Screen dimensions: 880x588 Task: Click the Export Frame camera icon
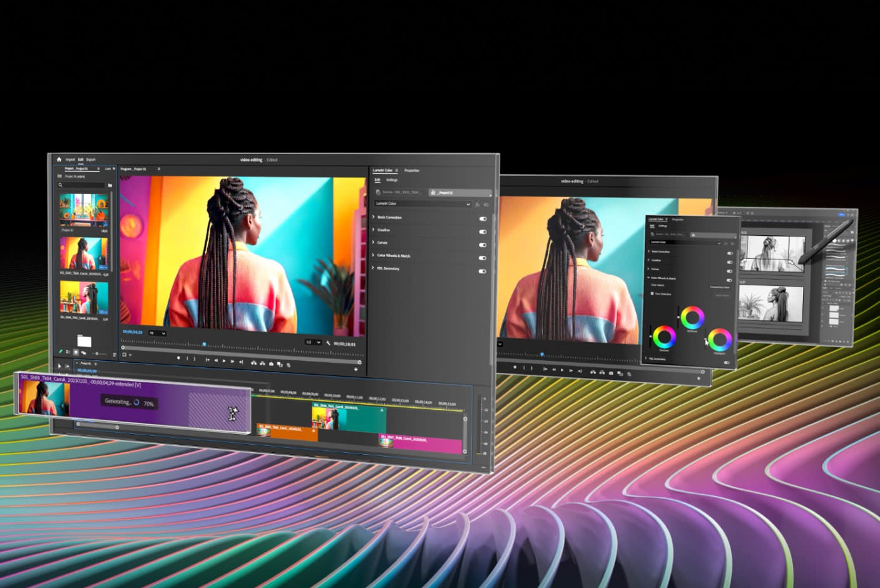click(271, 364)
